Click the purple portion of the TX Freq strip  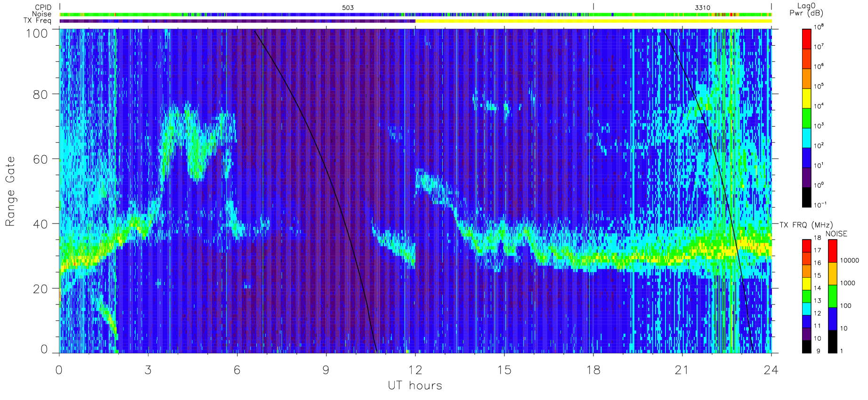(x=237, y=21)
